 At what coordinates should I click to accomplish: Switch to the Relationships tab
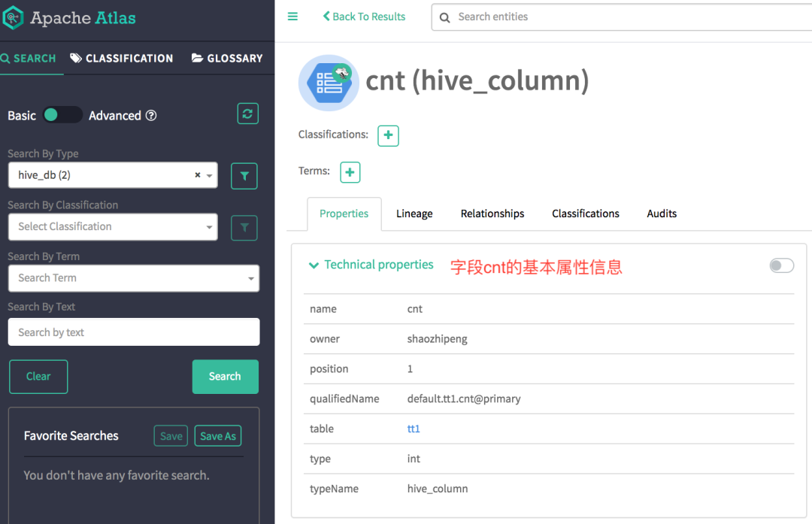coord(492,214)
